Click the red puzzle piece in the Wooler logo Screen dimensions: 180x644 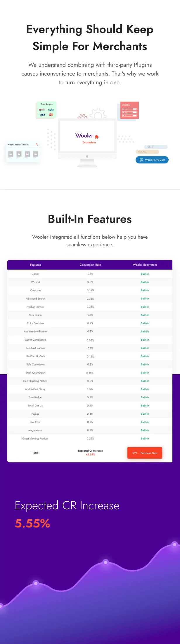pos(97,136)
